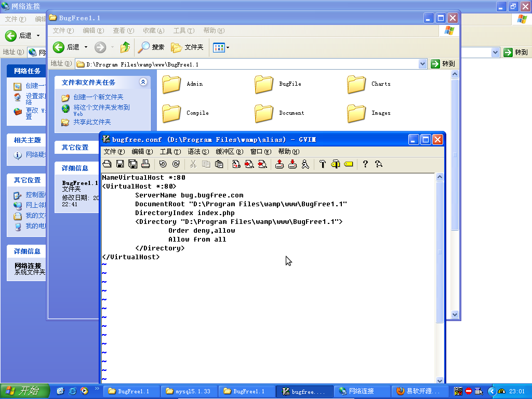Click GVIM scrollbar down arrow
This screenshot has height=399, width=532.
click(440, 380)
